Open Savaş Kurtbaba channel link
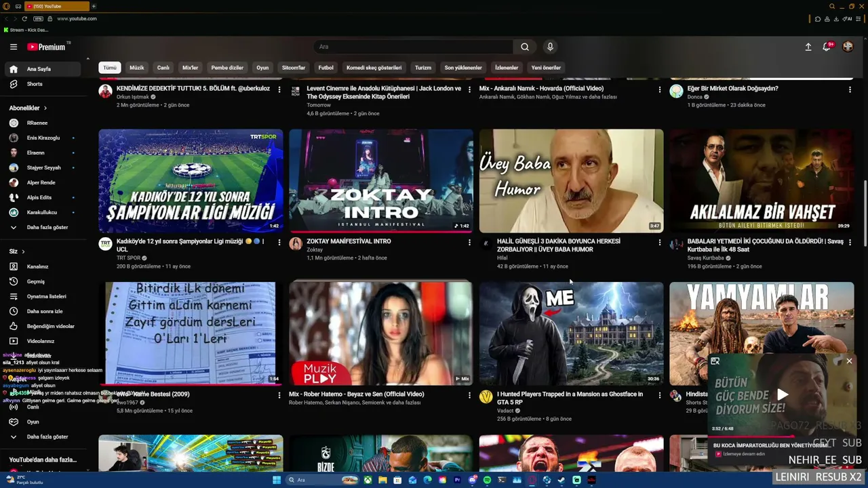This screenshot has height=488, width=868. coord(705,258)
